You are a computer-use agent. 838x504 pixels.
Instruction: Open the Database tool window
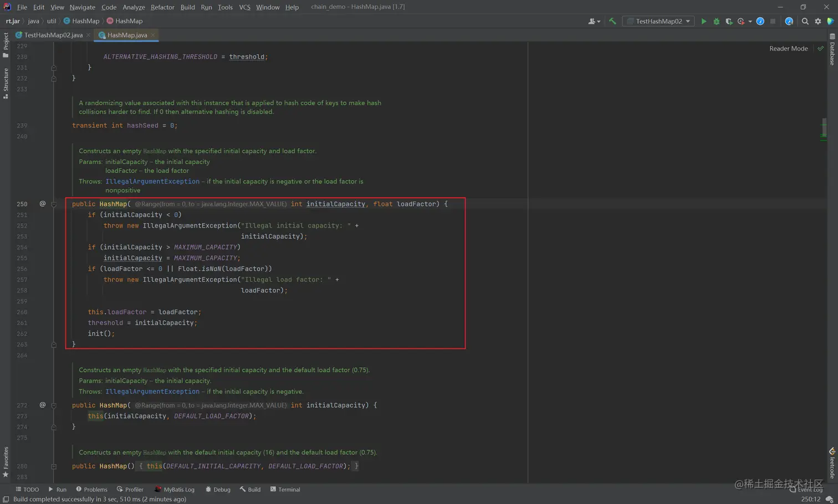point(832,50)
